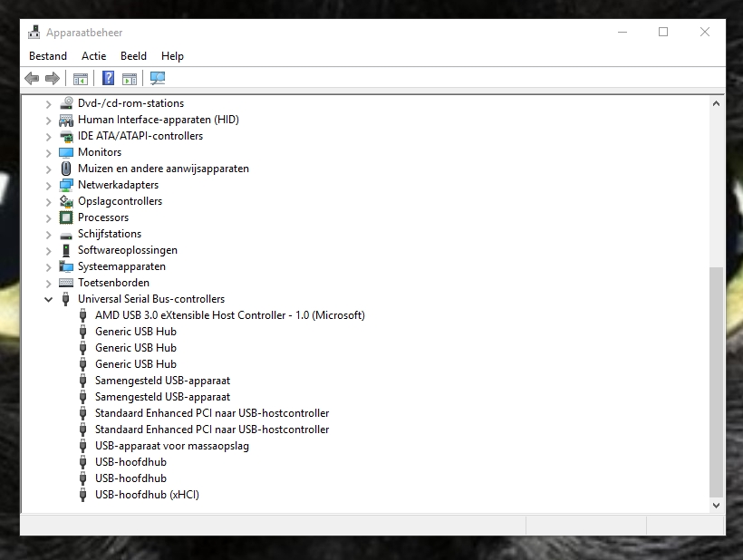The height and width of the screenshot is (560, 743).
Task: Expand Muizen en andere aanwijsapparaten
Action: [48, 169]
